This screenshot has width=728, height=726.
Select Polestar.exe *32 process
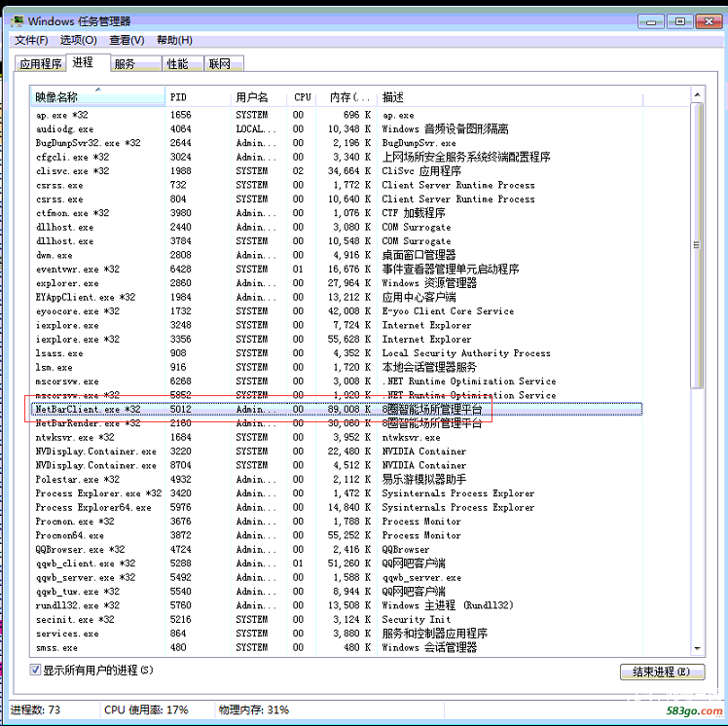337,479
